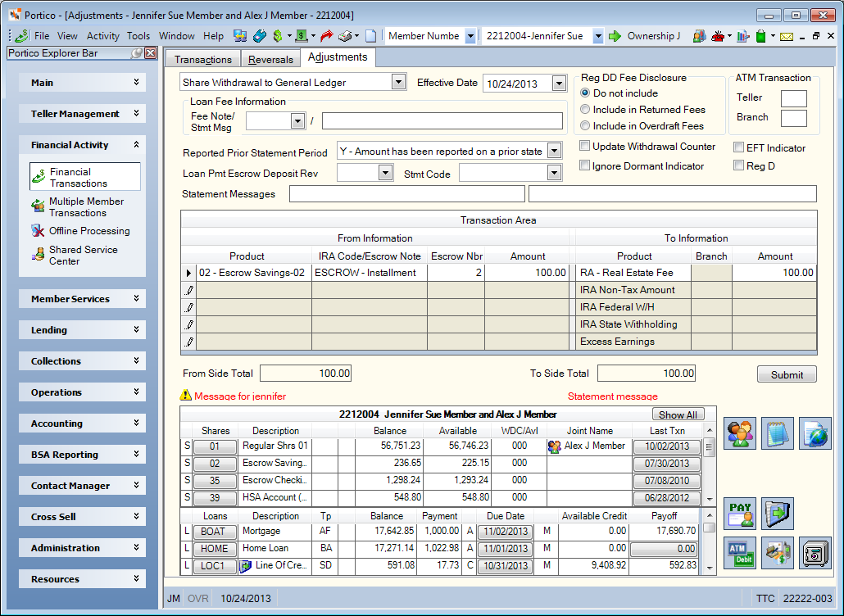Click the yellow envelope toolbar icon
This screenshot has width=844, height=616.
[787, 37]
